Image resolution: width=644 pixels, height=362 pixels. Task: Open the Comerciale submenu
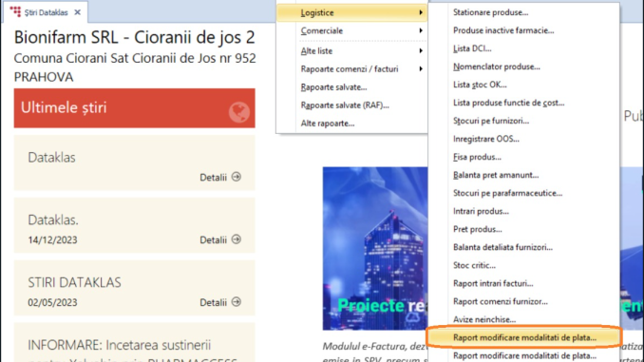click(x=352, y=30)
